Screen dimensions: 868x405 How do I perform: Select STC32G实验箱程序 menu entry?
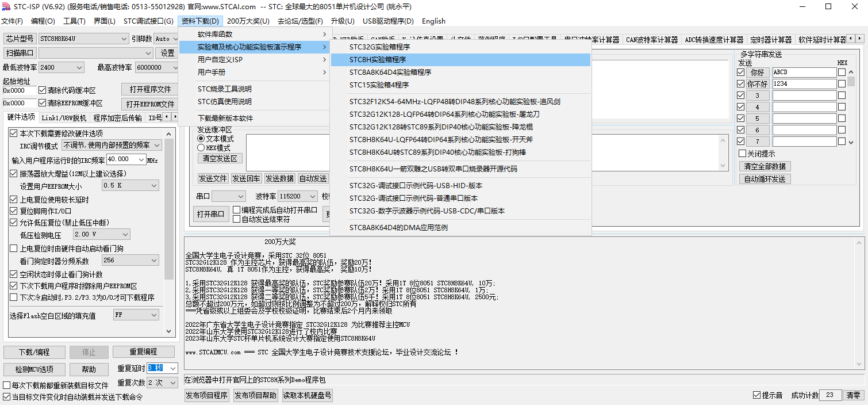(x=461, y=47)
